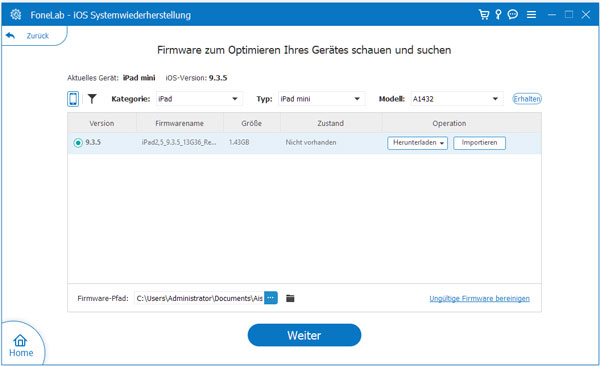Open the feedback chat bubble icon
This screenshot has height=366, width=600.
[x=512, y=15]
